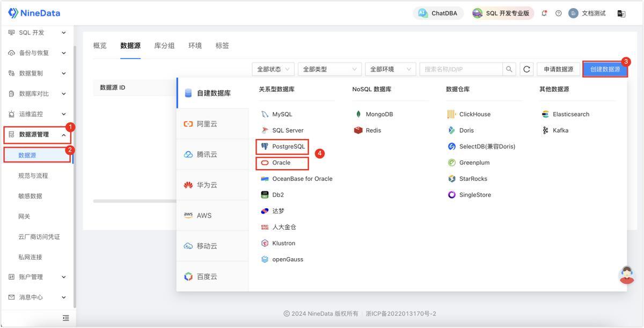Focus the 搜索名称/ID/IP search field

461,69
